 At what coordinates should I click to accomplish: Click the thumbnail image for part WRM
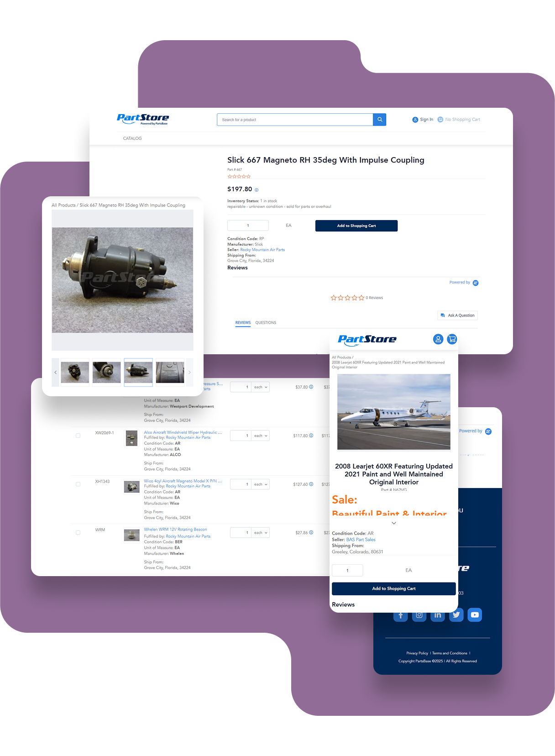tap(132, 535)
